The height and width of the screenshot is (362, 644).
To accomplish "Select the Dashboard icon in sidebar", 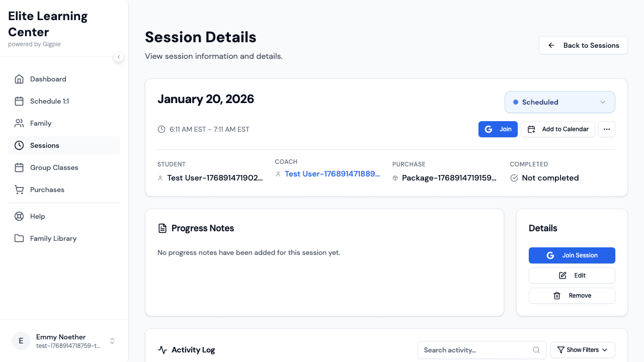I will pos(19,79).
